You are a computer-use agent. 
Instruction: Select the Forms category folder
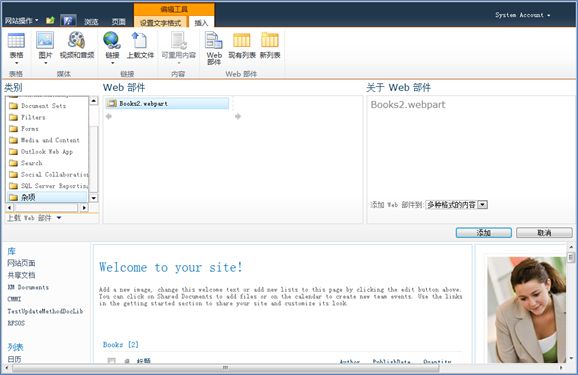[24, 129]
